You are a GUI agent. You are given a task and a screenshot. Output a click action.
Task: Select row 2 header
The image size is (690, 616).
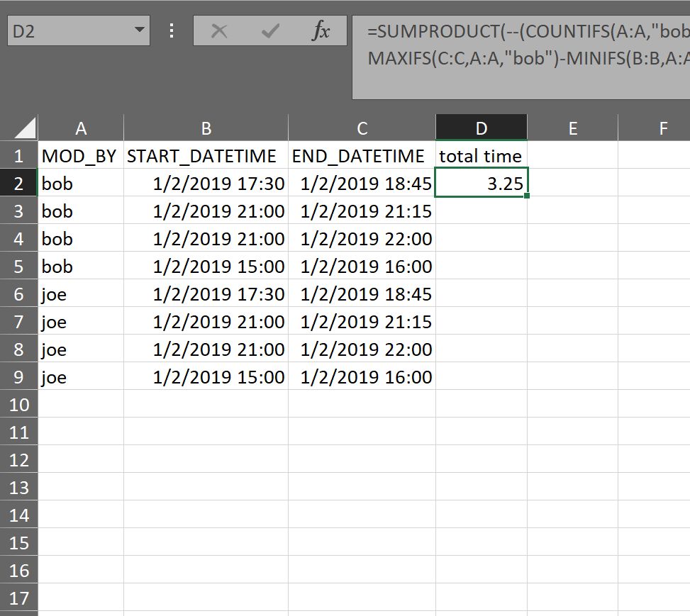coord(18,183)
